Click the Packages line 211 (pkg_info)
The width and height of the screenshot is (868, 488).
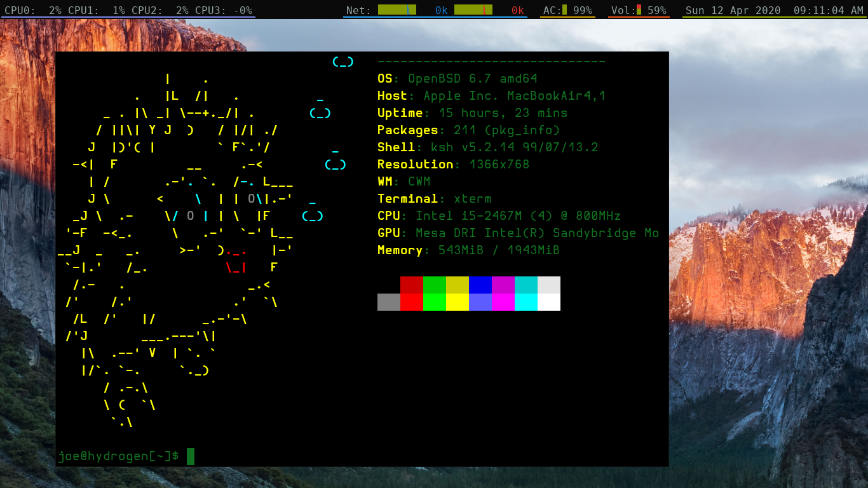(469, 130)
